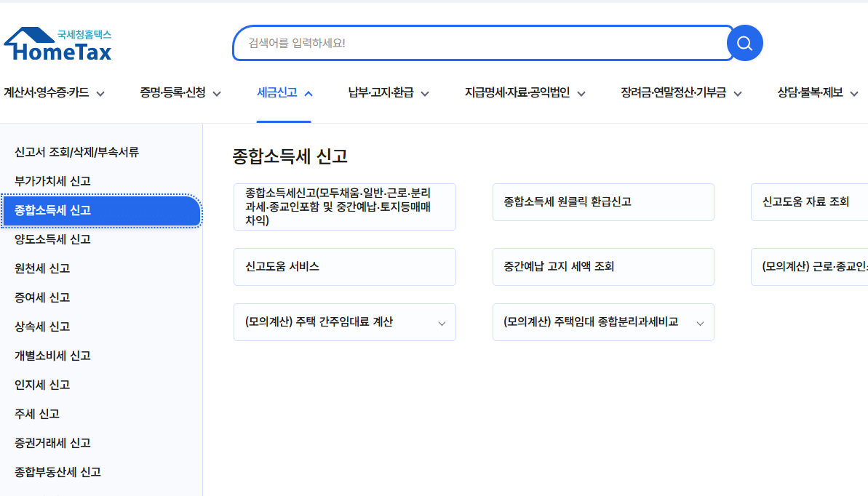868x496 pixels.
Task: Click the search magnifier icon
Action: click(x=744, y=43)
